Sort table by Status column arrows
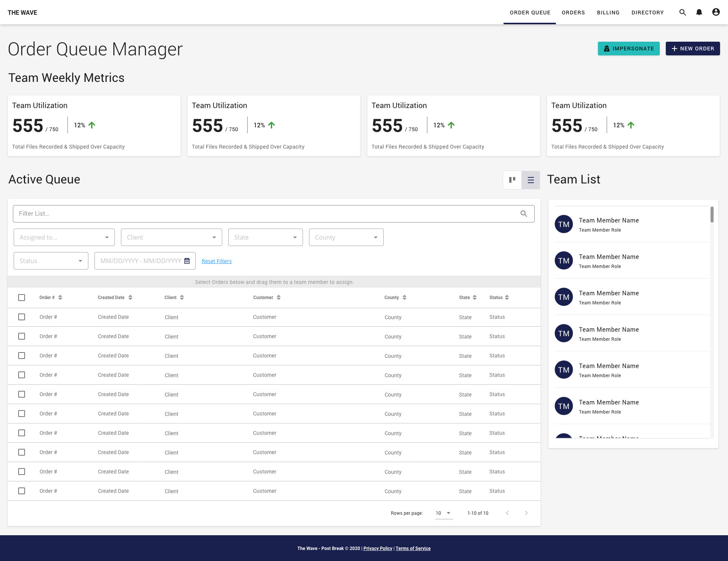This screenshot has width=728, height=561. coord(507,298)
